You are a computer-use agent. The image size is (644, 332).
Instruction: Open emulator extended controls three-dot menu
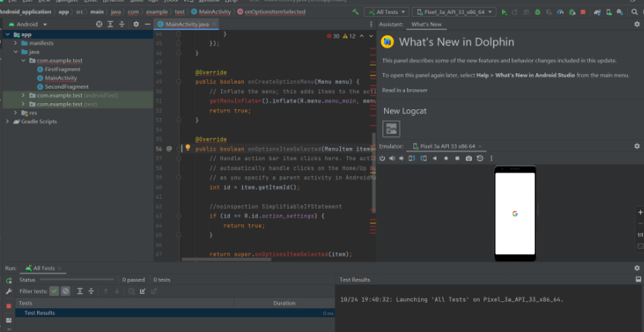pos(491,159)
